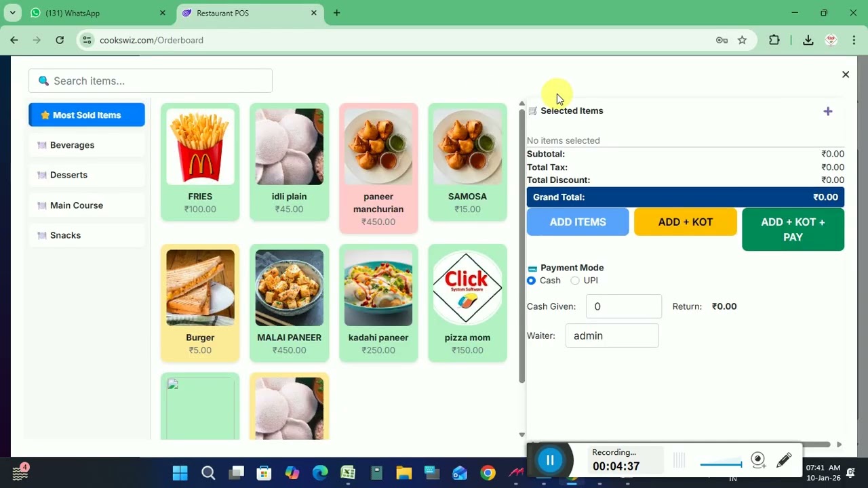868x488 pixels.
Task: Open the browser downloads
Action: [808, 40]
